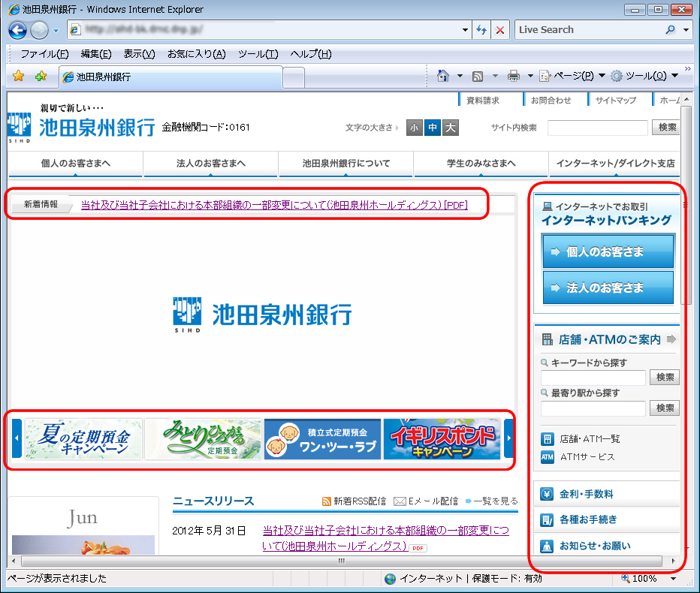This screenshot has width=700, height=593.
Task: Set text size to 大 (large)
Action: click(x=451, y=128)
